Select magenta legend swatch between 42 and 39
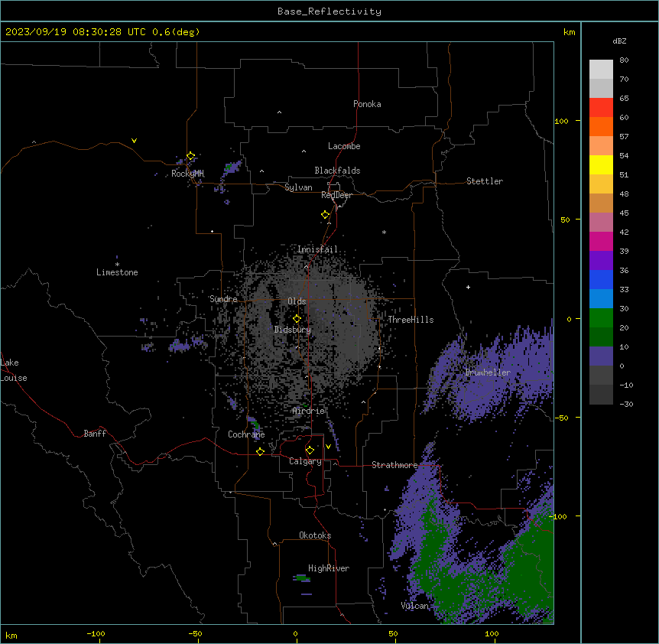This screenshot has width=659, height=644. click(x=601, y=241)
